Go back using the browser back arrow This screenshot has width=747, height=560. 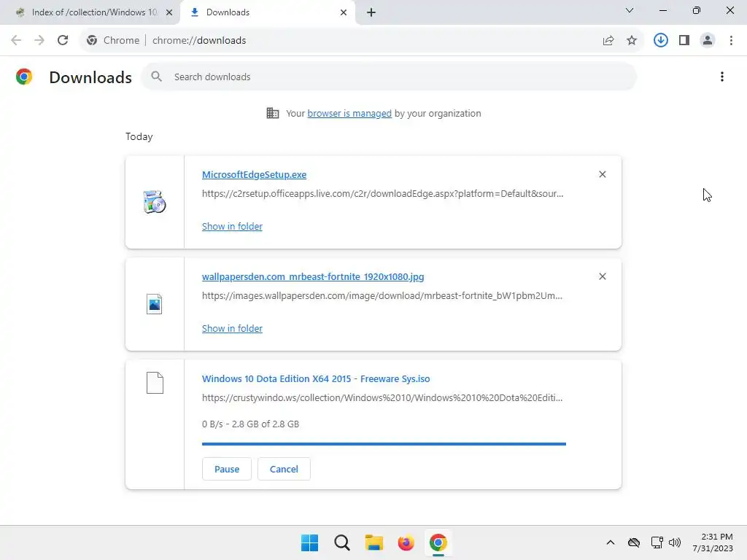coord(16,40)
